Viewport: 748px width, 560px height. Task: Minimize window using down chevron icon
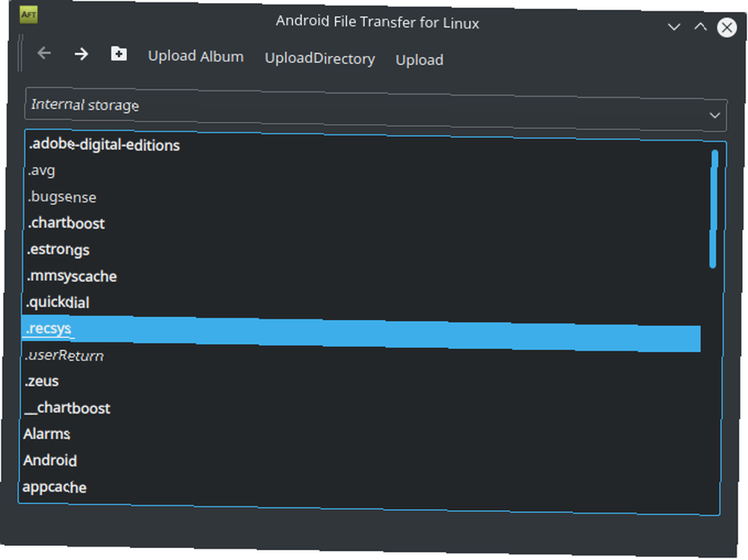(x=674, y=27)
